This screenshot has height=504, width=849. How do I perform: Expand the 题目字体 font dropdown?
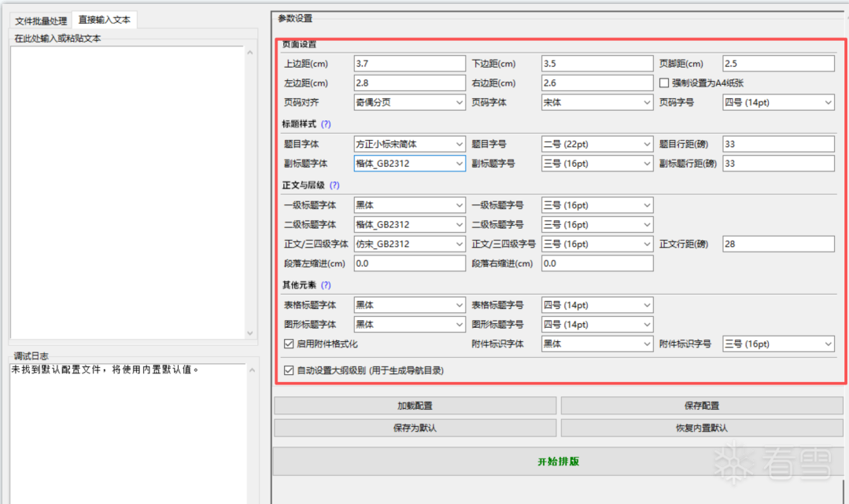coord(409,144)
